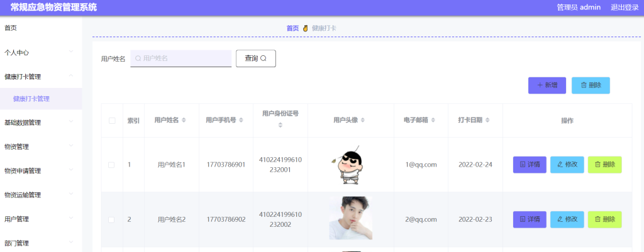Click the 新增 add button
Screen dimensions: 644x252
click(547, 85)
